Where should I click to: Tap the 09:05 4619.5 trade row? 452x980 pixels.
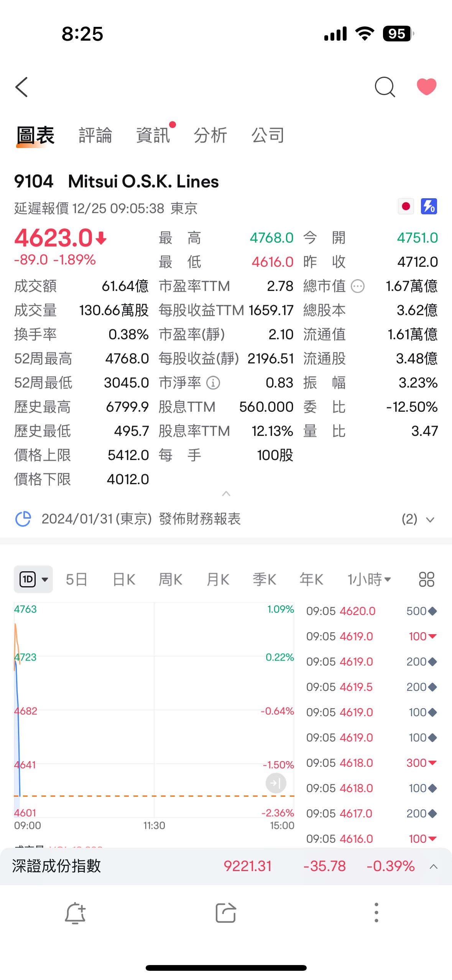(x=371, y=687)
